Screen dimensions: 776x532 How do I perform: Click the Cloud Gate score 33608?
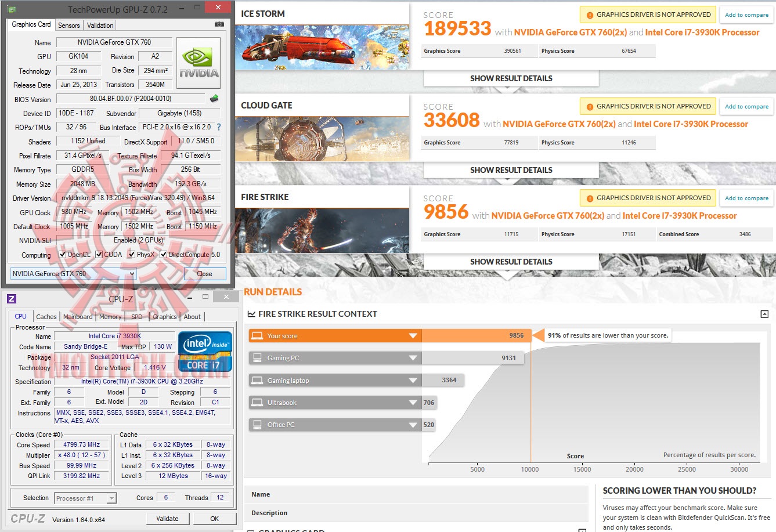point(452,120)
